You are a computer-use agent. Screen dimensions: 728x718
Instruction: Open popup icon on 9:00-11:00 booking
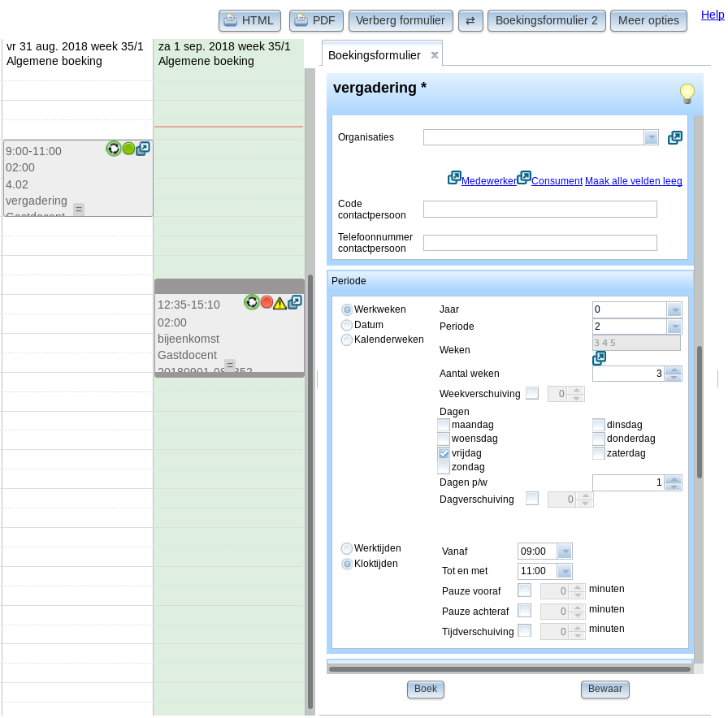[x=142, y=149]
